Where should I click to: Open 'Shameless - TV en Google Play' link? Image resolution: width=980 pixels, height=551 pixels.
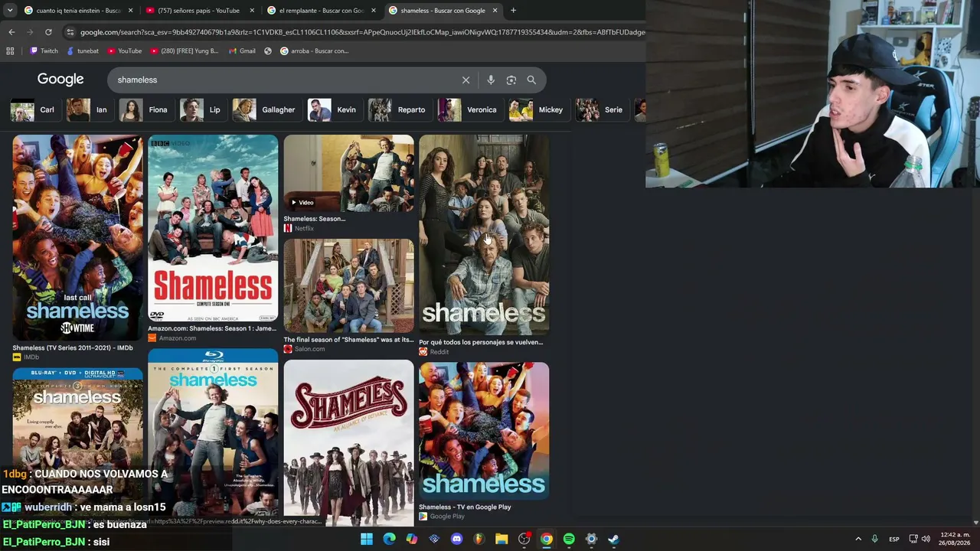(465, 507)
